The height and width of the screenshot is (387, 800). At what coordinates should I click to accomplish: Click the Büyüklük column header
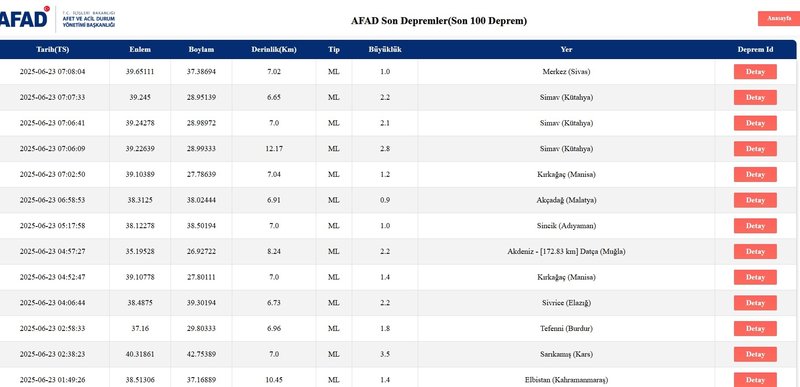pos(385,50)
